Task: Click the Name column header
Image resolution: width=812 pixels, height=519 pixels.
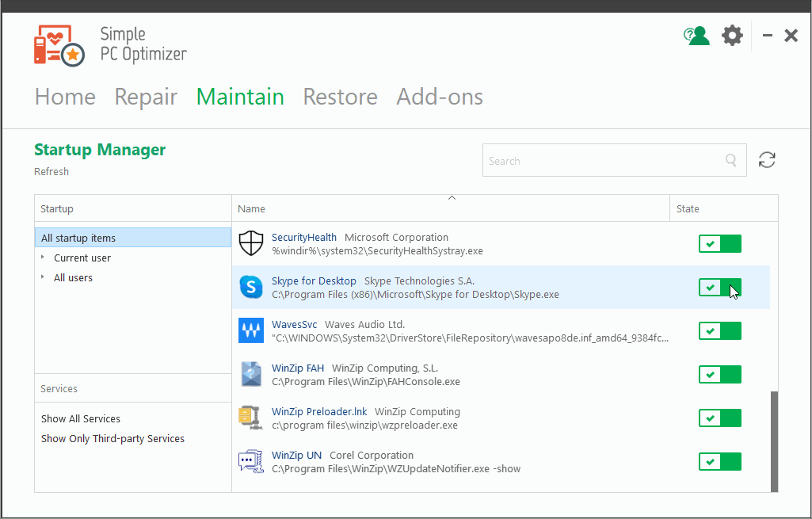Action: (x=451, y=208)
